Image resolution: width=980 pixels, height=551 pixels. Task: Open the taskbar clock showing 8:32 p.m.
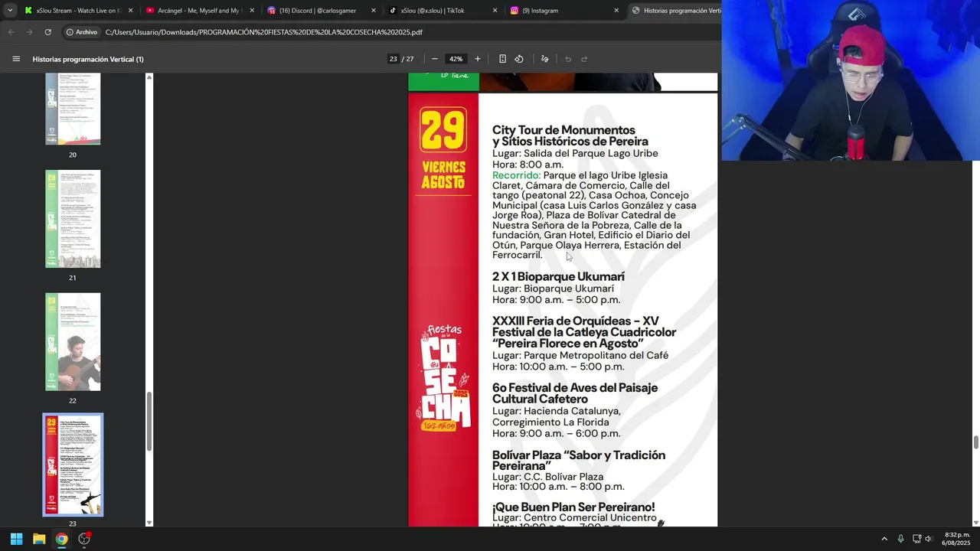click(x=957, y=539)
